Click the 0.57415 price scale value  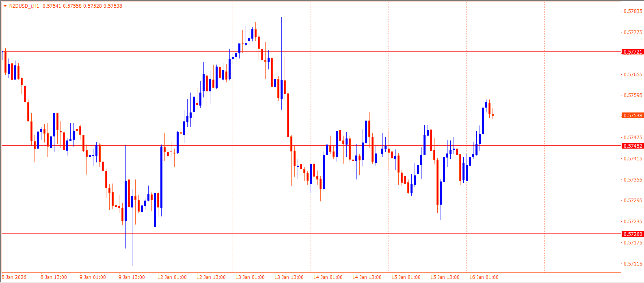click(x=633, y=158)
